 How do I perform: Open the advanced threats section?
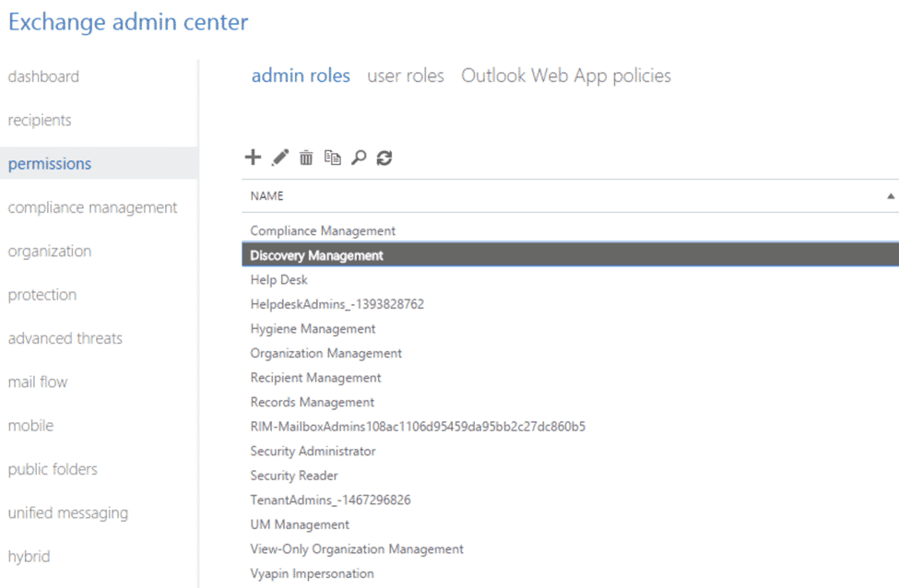pos(65,338)
